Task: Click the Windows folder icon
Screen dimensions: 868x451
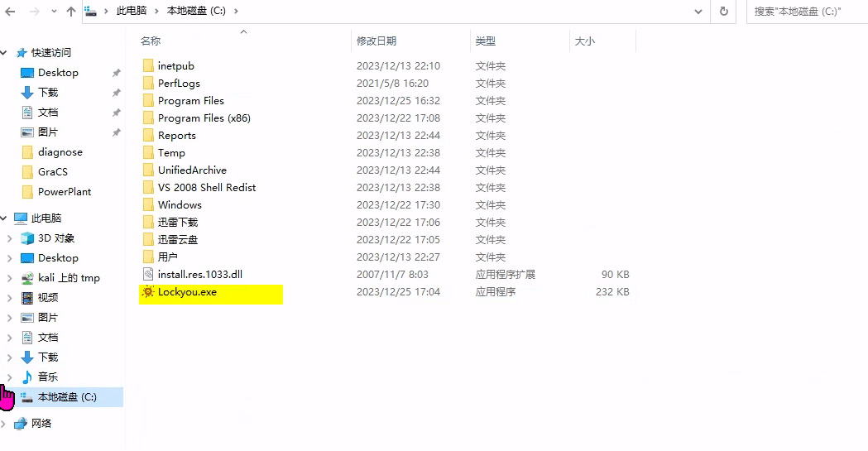Action: point(148,205)
